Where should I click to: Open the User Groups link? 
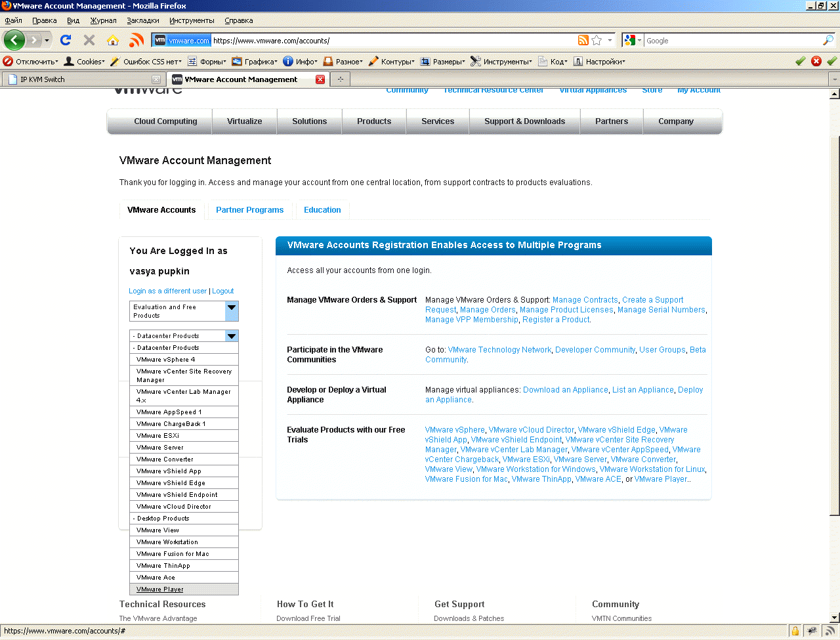(x=662, y=350)
